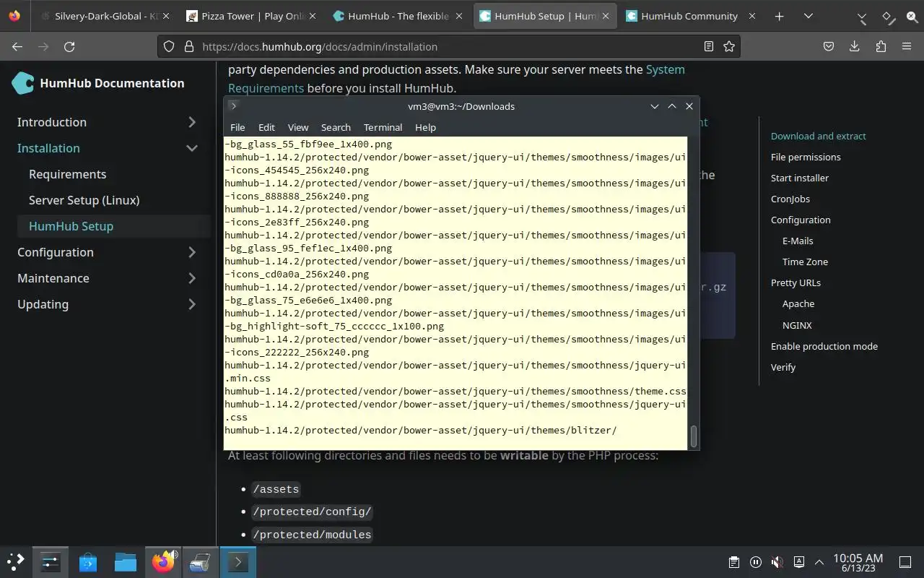The width and height of the screenshot is (924, 578).
Task: Open Server Setup (Linux) page
Action: pyautogui.click(x=84, y=200)
